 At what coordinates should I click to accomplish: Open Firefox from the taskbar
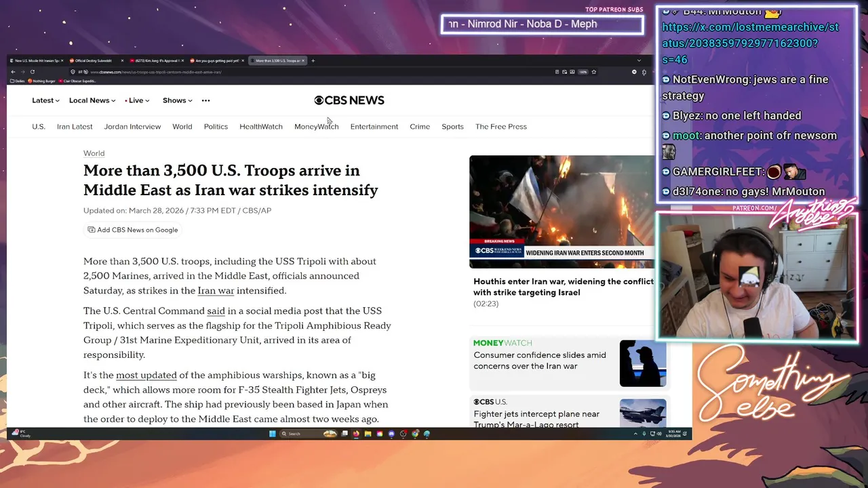(x=356, y=434)
